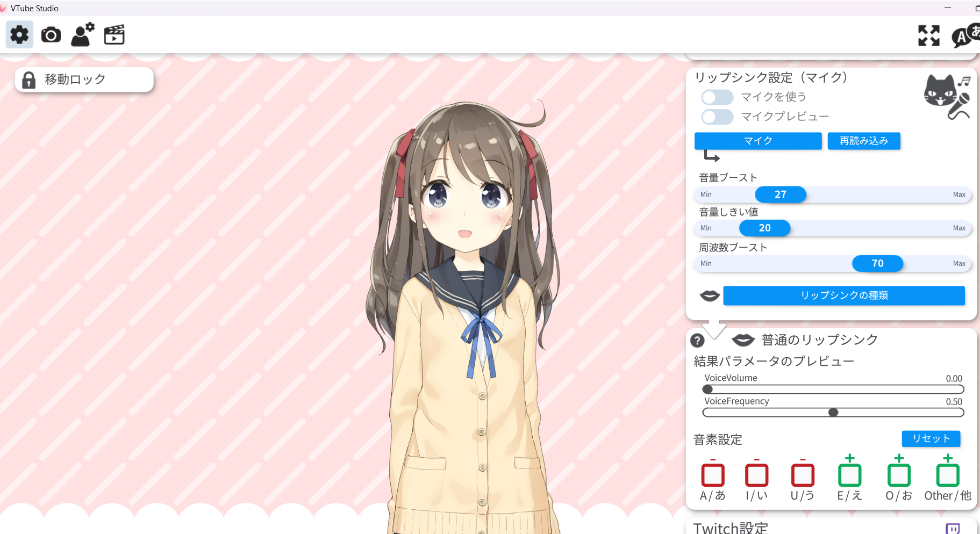980x534 pixels.
Task: Click the help question mark icon
Action: (x=697, y=340)
